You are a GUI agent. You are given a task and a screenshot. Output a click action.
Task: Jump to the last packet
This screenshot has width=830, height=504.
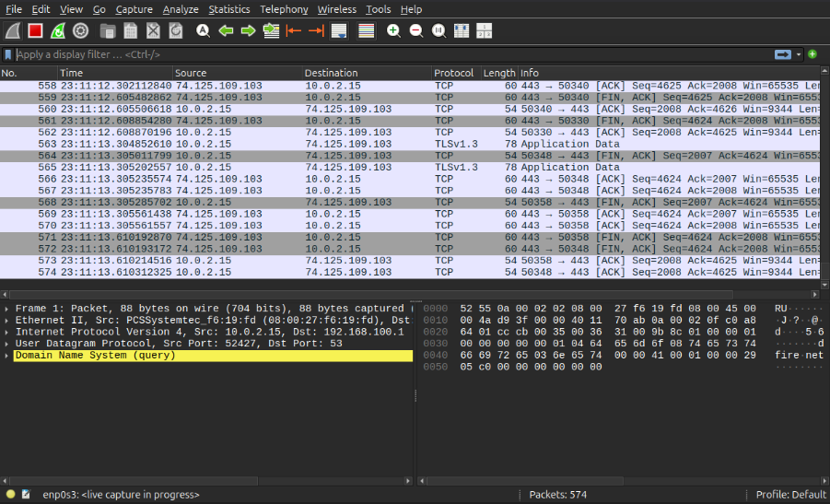tap(316, 31)
